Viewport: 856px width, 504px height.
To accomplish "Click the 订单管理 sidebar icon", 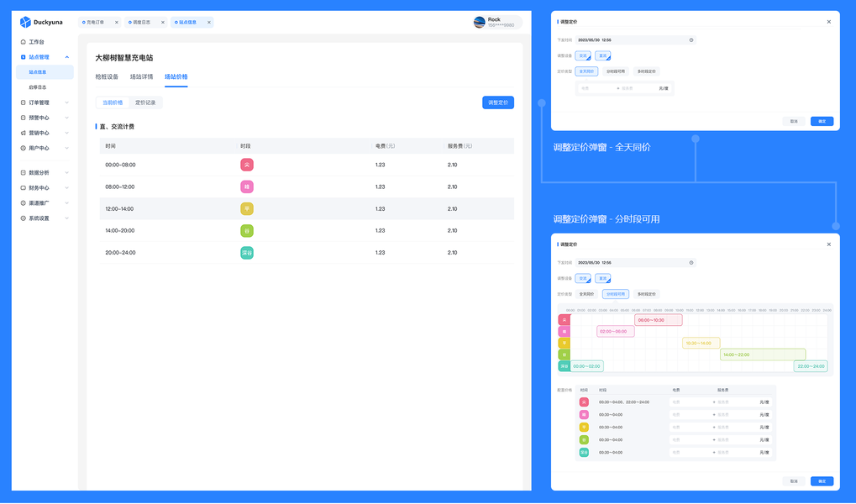I will tap(23, 102).
